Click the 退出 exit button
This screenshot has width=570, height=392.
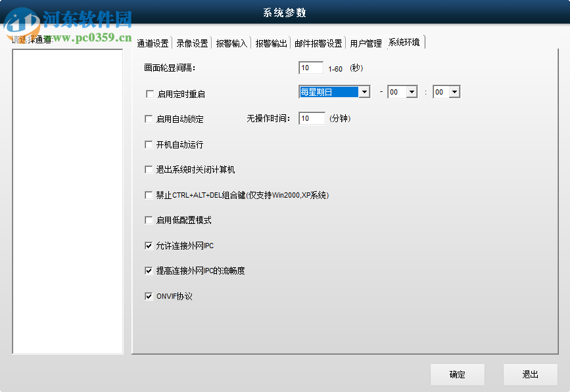point(531,374)
